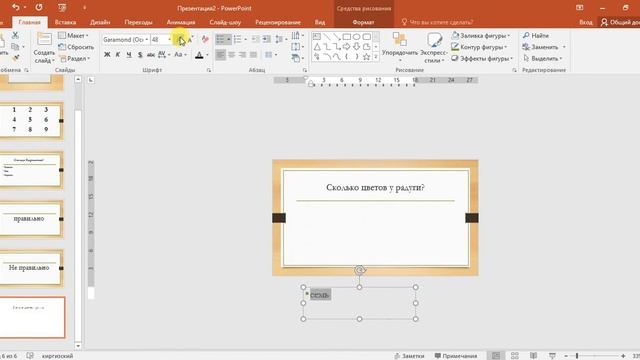Toggle Underline (Ч) formatting
Image resolution: width=640 pixels, height=360 pixels.
[x=129, y=55]
